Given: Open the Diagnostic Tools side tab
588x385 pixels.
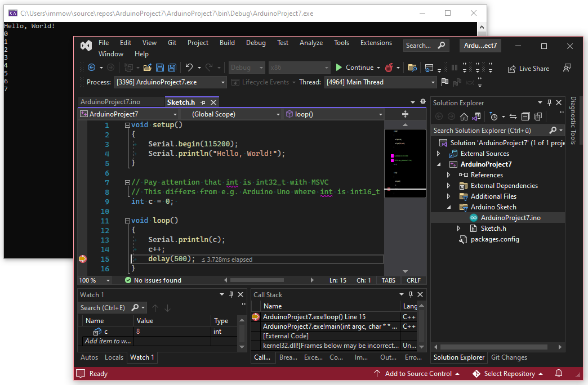Looking at the screenshot, I should click(x=573, y=120).
